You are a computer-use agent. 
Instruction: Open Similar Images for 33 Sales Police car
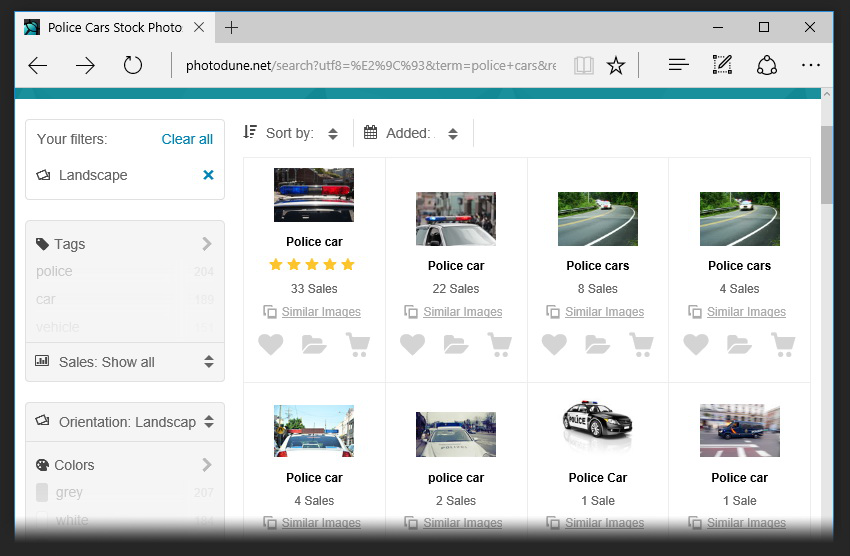pos(321,312)
